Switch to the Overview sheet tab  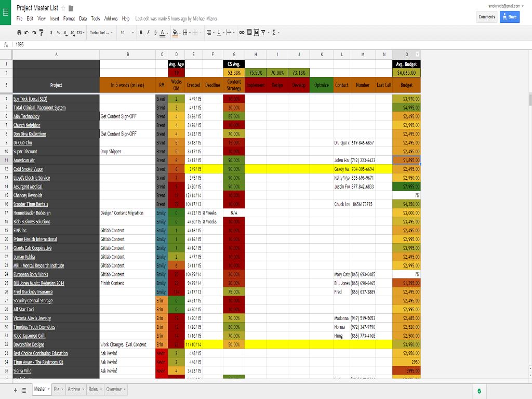116,389
